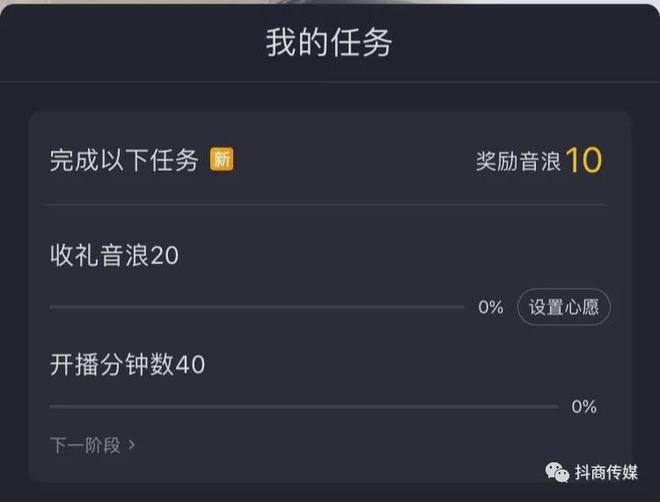The image size is (660, 502).
Task: Click the 奖励音浪 reward label
Action: tap(517, 161)
